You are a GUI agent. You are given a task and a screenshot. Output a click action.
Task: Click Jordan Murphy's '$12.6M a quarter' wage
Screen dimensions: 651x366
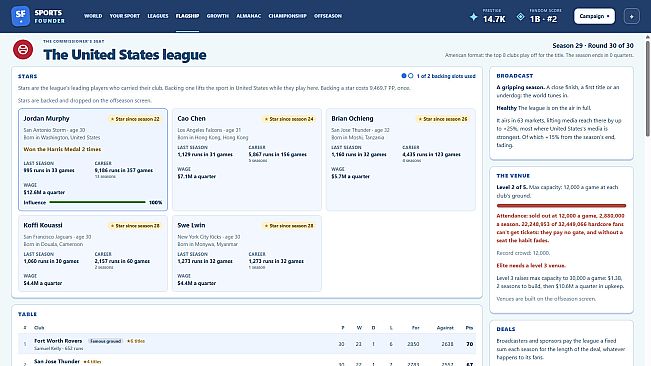(x=44, y=193)
